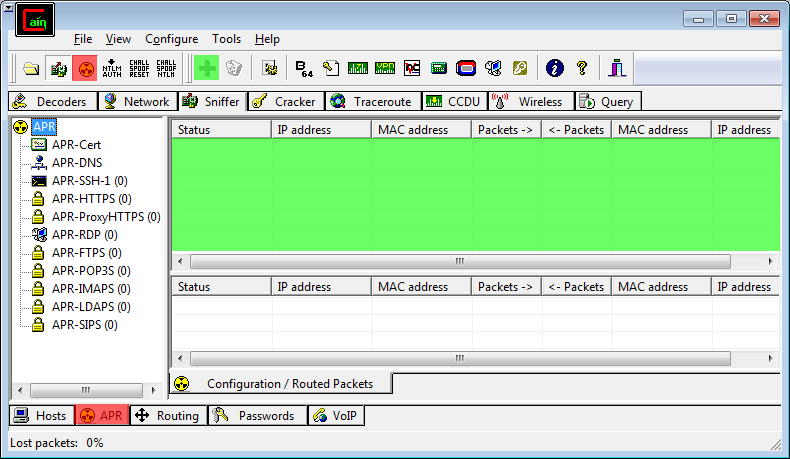The image size is (790, 459).
Task: Open the window system menu icon
Action: click(x=9, y=8)
